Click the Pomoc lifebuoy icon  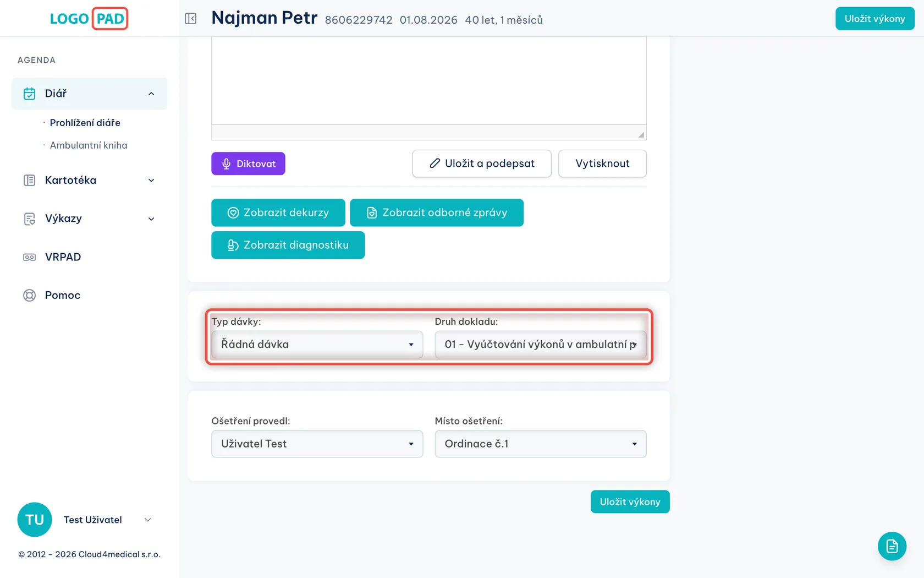click(30, 296)
